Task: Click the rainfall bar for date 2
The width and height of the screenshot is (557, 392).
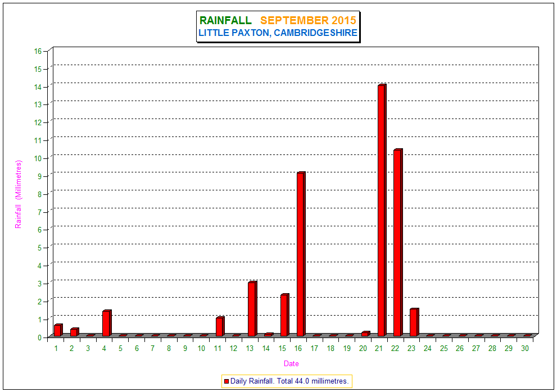Action: [74, 332]
